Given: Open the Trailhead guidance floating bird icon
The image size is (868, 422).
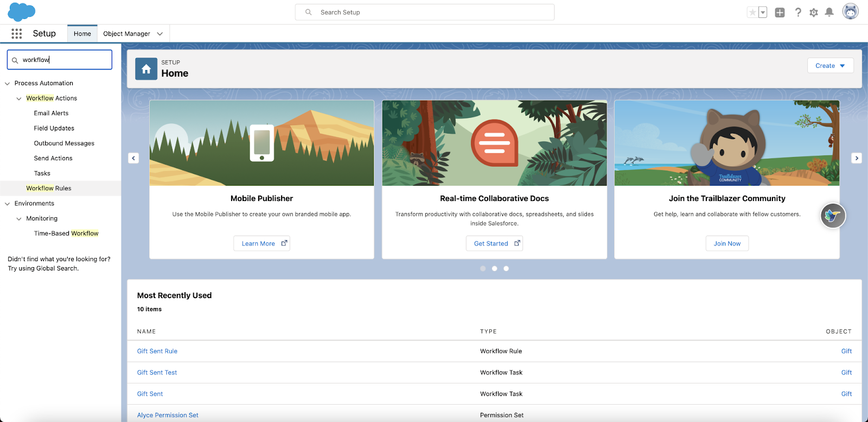Looking at the screenshot, I should 833,216.
